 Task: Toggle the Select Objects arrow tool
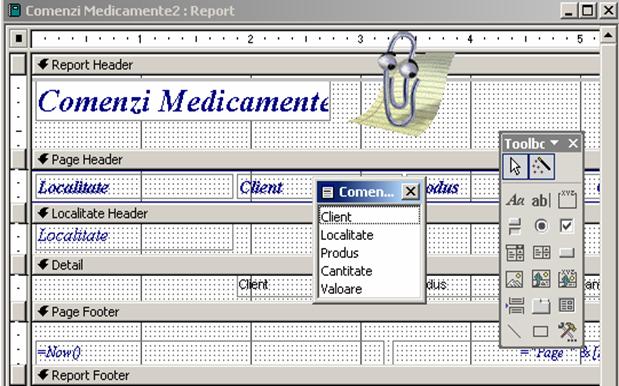(x=515, y=167)
